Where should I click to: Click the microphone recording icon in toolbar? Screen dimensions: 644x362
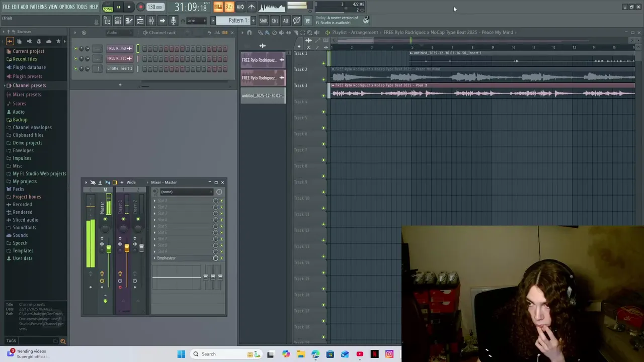point(173,21)
